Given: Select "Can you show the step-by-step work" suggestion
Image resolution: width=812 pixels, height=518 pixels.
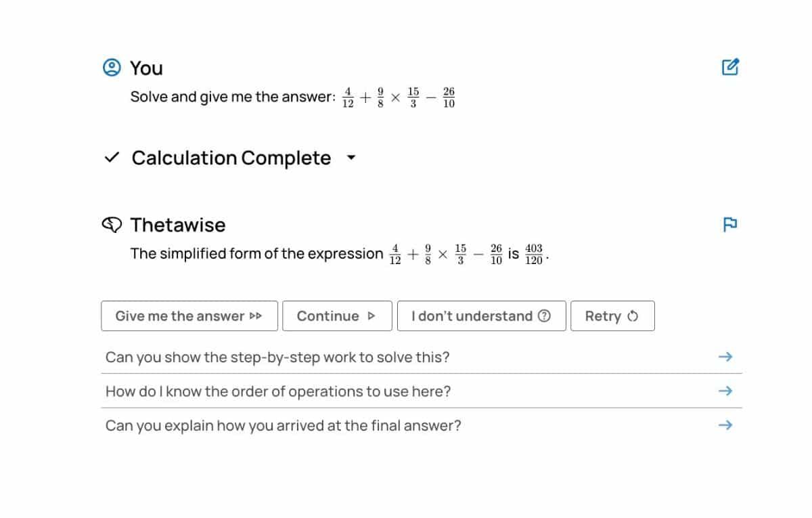Looking at the screenshot, I should tap(277, 357).
